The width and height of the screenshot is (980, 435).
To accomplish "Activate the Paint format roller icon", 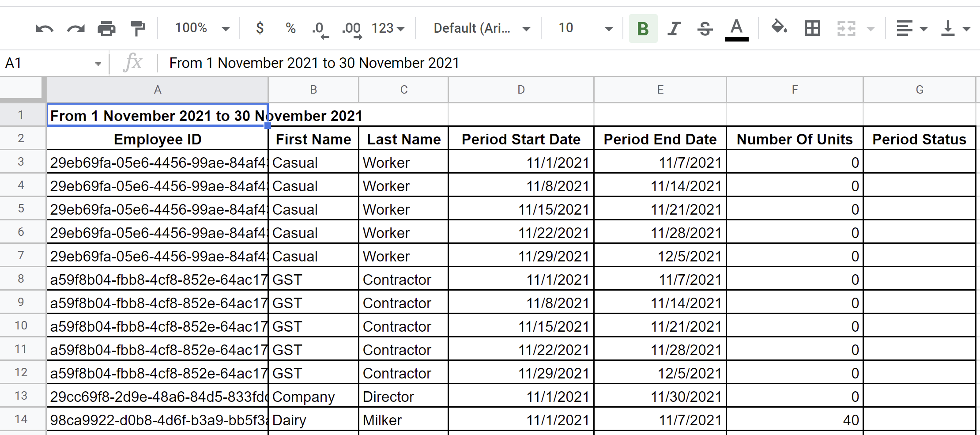I will point(138,28).
